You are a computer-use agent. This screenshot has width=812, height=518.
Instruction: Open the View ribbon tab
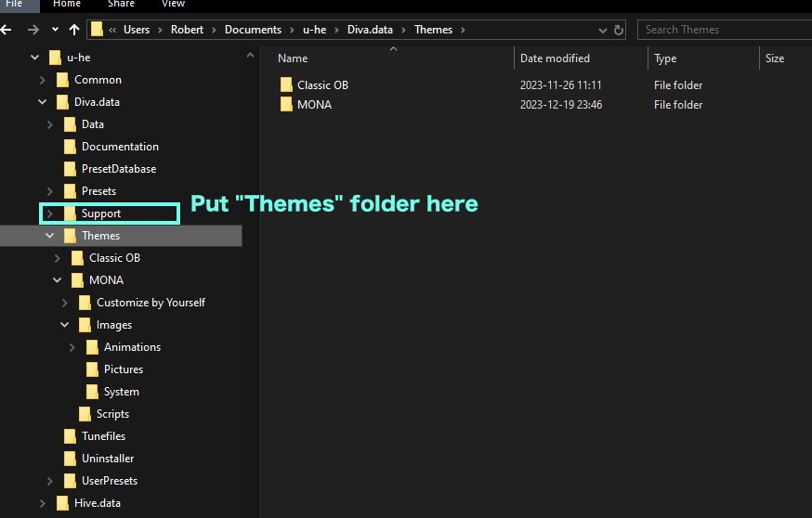click(173, 4)
